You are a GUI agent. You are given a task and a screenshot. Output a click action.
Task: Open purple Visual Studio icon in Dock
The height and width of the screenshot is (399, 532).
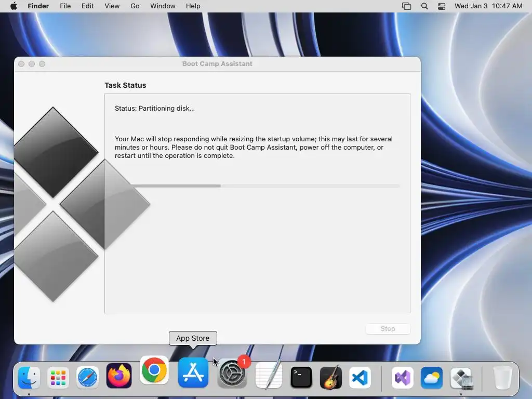pyautogui.click(x=403, y=377)
